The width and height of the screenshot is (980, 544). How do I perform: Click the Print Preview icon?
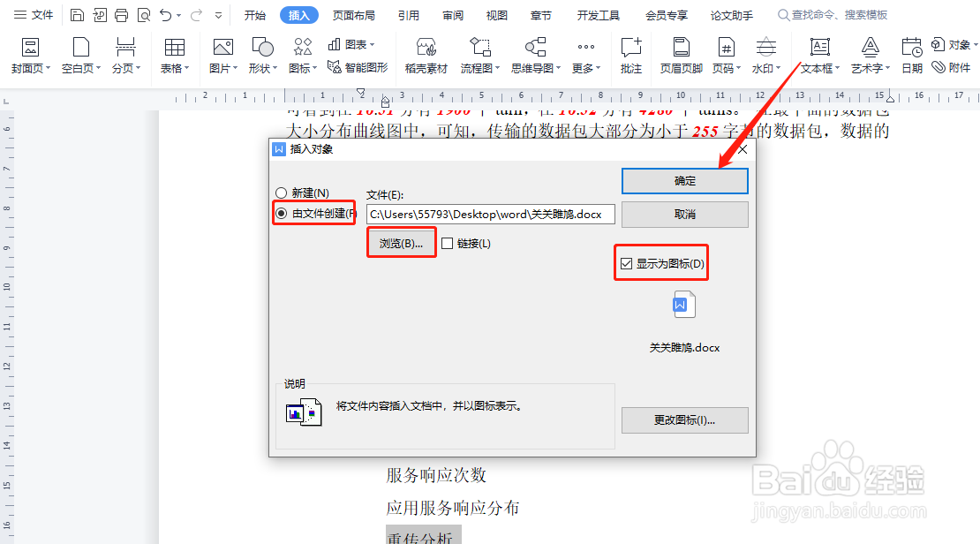144,15
